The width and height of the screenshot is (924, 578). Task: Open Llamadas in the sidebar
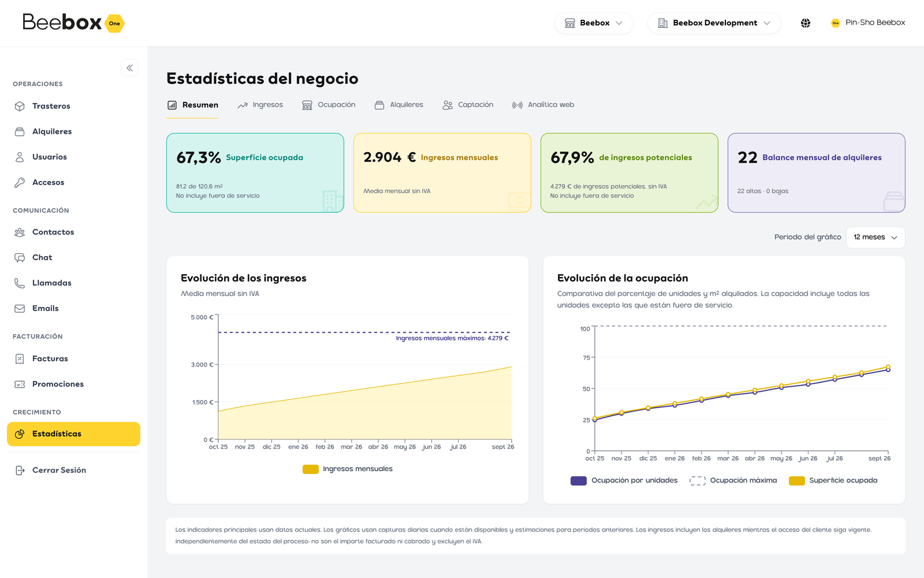point(73,283)
